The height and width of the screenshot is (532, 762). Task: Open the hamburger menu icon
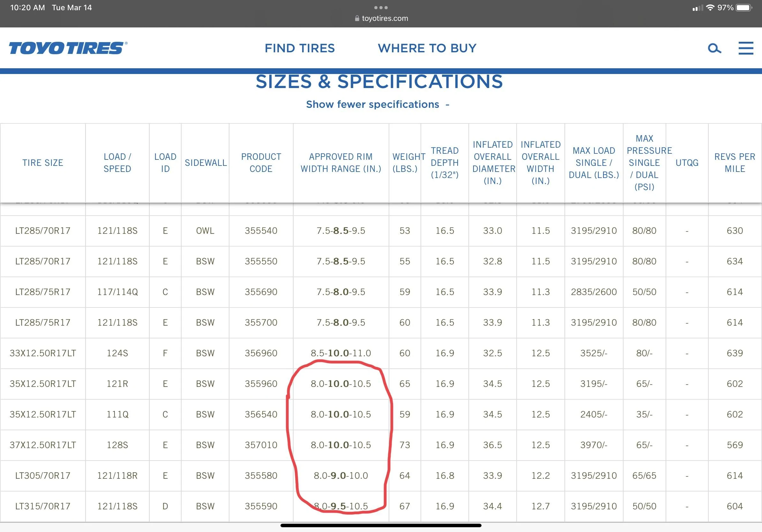(746, 48)
